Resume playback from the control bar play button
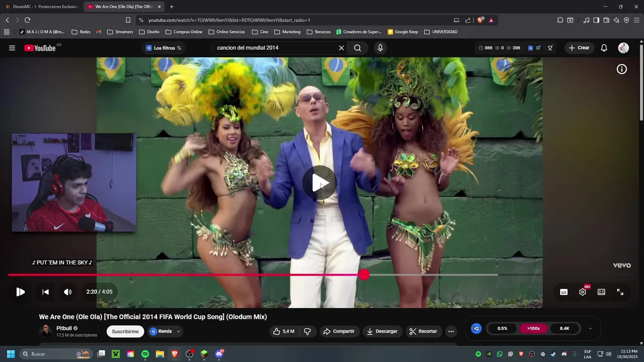Image resolution: width=644 pixels, height=362 pixels. click(21, 292)
